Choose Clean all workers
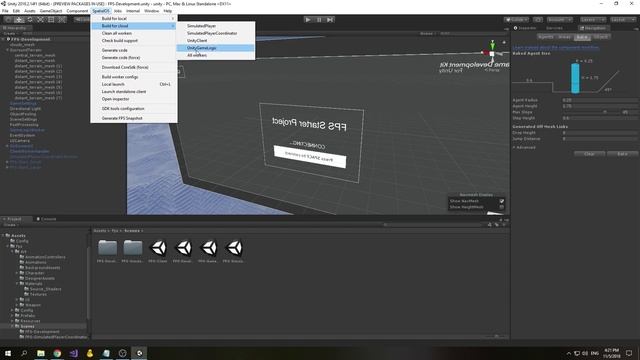 coord(134,33)
